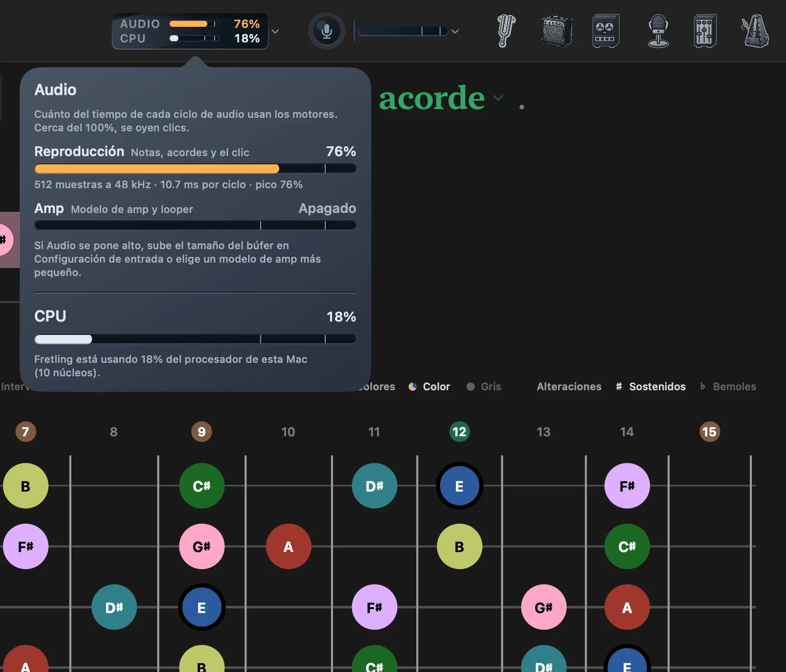Click the white CPU usage bar
The width and height of the screenshot is (786, 672).
pyautogui.click(x=195, y=339)
